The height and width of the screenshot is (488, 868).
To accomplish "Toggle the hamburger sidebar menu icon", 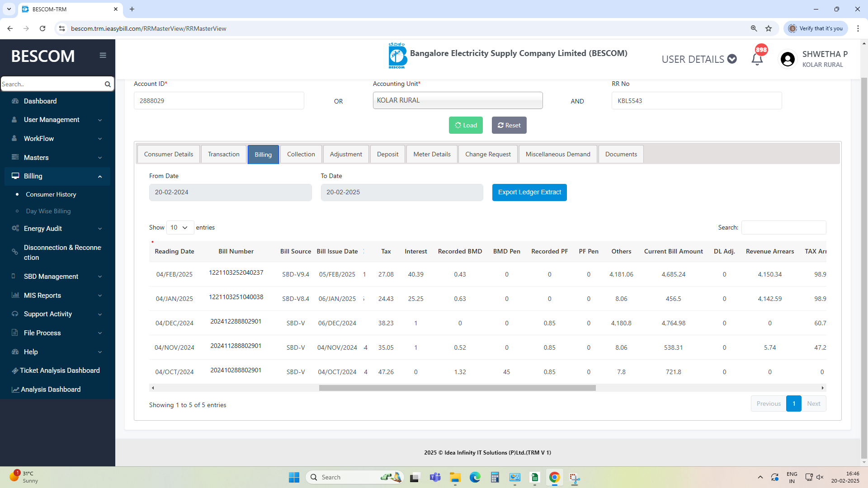I will (x=103, y=55).
